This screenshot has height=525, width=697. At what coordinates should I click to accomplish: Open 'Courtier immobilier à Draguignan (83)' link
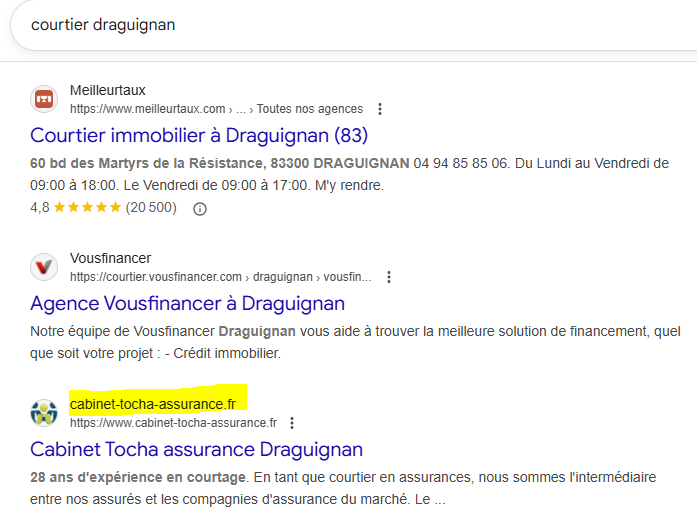point(199,136)
